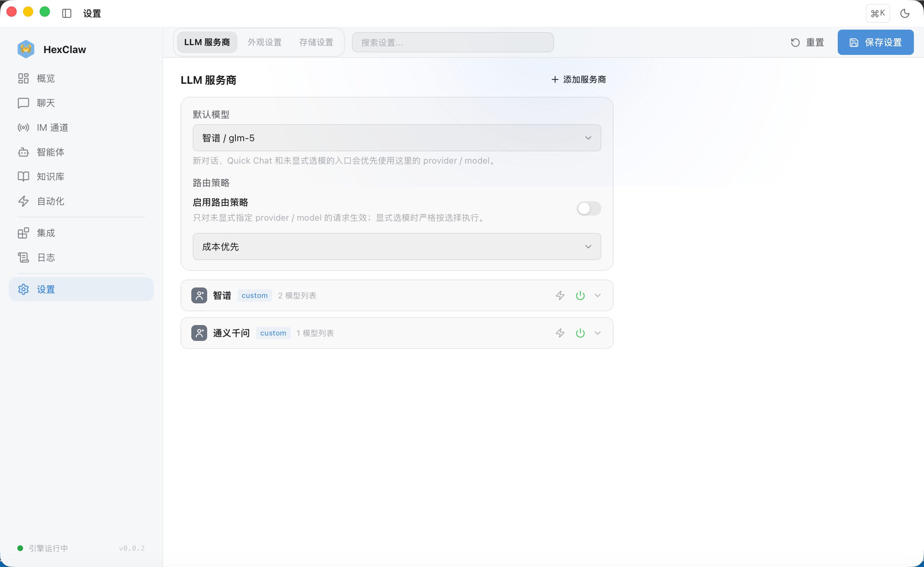Click custom tag on 智谱 row
Screen dimensions: 924x567
254,295
